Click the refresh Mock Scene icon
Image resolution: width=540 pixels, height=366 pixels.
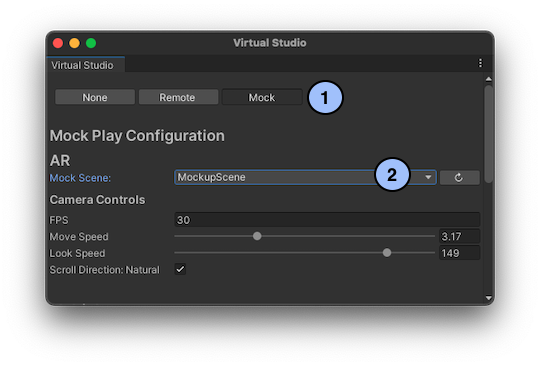459,178
